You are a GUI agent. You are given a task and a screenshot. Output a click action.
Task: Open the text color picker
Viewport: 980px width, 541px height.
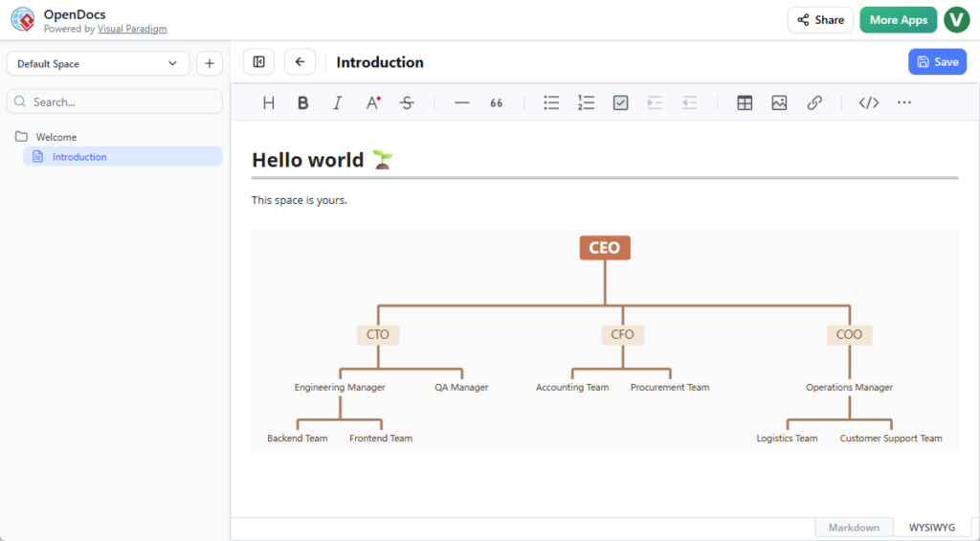[x=373, y=103]
